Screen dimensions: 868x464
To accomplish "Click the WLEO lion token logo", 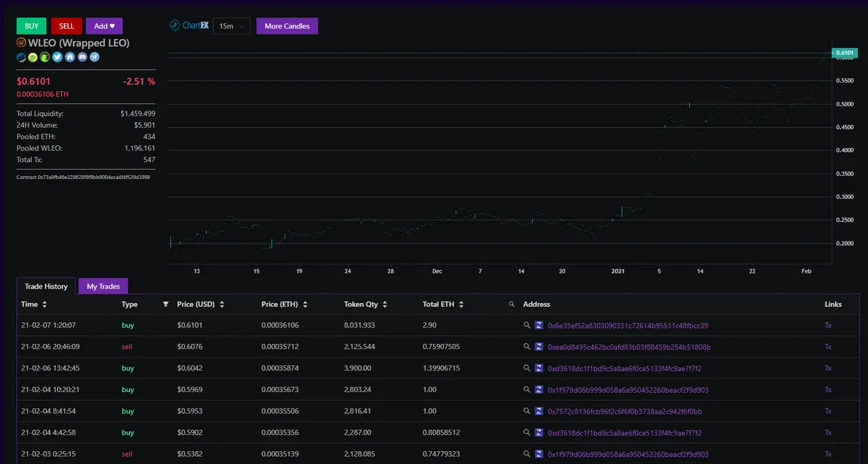I will pyautogui.click(x=21, y=43).
